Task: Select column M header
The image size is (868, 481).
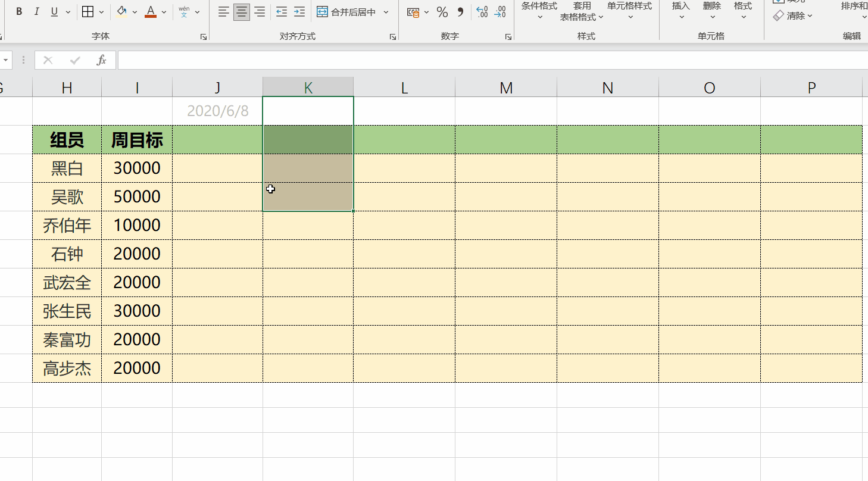Action: tap(506, 88)
